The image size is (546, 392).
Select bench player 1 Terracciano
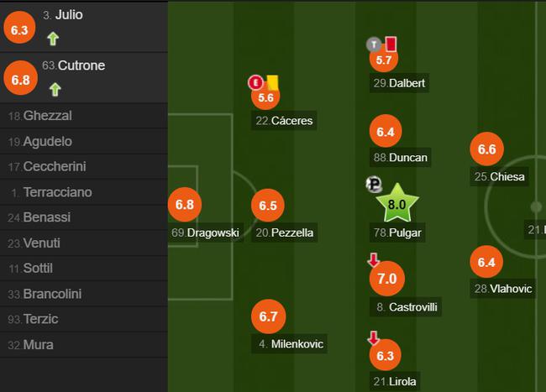[83, 192]
